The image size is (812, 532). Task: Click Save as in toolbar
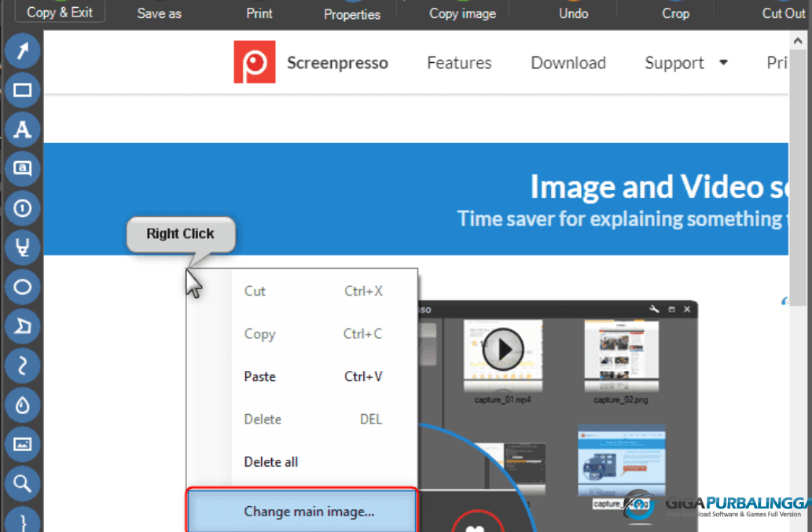tap(159, 13)
